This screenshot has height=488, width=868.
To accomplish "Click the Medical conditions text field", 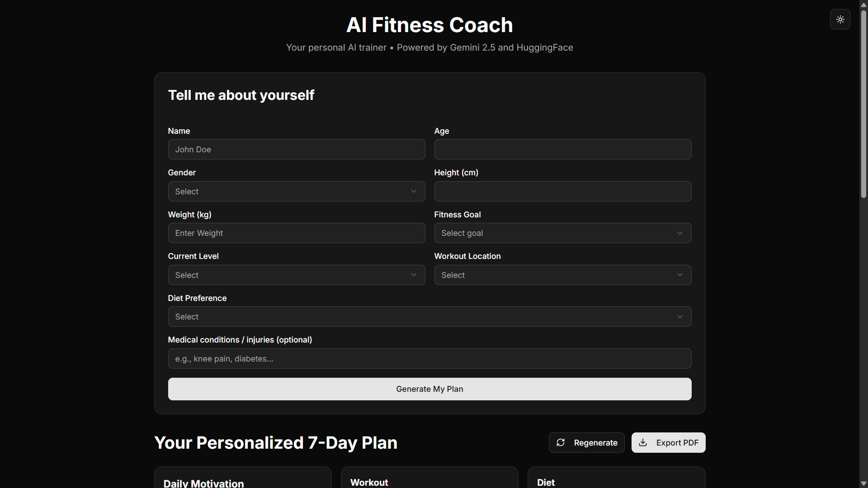I will pos(429,359).
